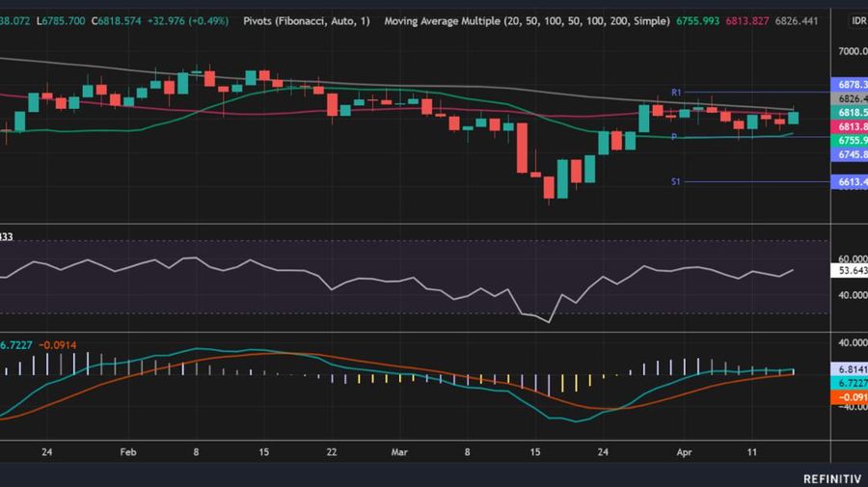
Task: Click the low price value L6785.700
Action: click(61, 21)
